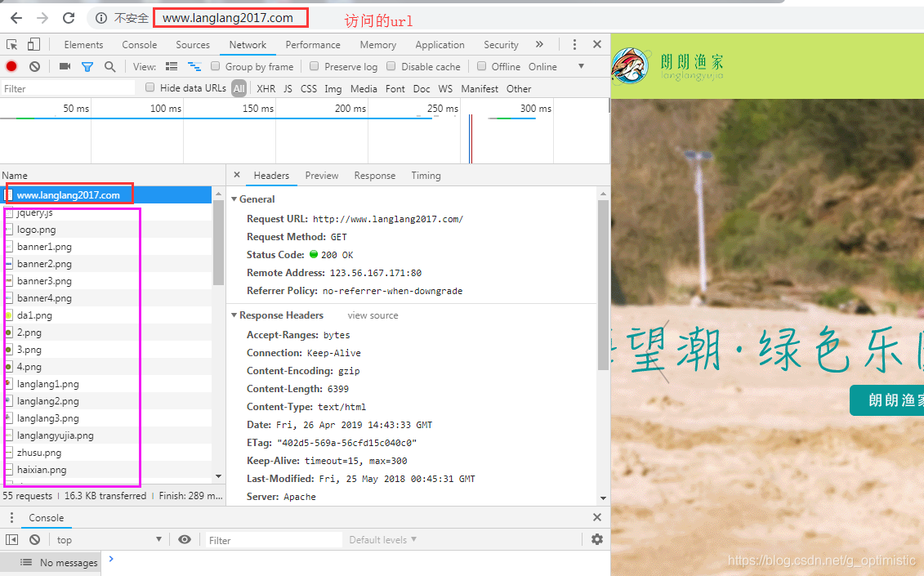Go back with the browser back arrow
The width and height of the screenshot is (924, 576).
16,18
